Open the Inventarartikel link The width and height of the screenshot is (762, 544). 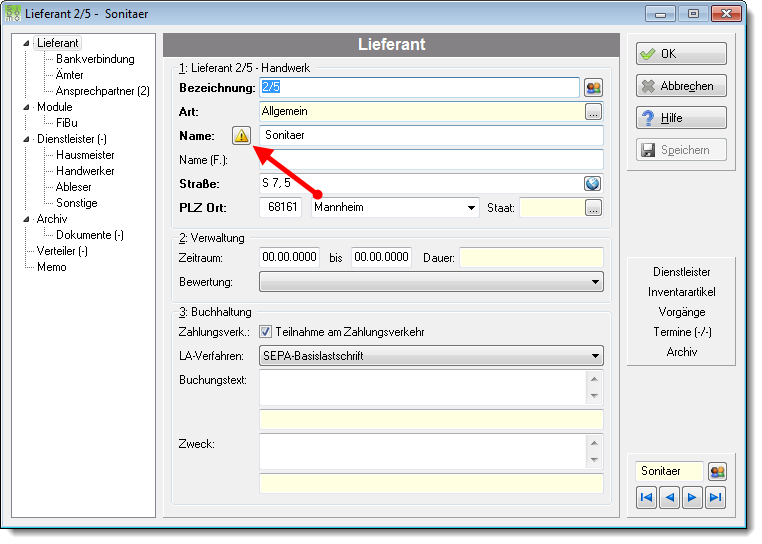pos(681,292)
